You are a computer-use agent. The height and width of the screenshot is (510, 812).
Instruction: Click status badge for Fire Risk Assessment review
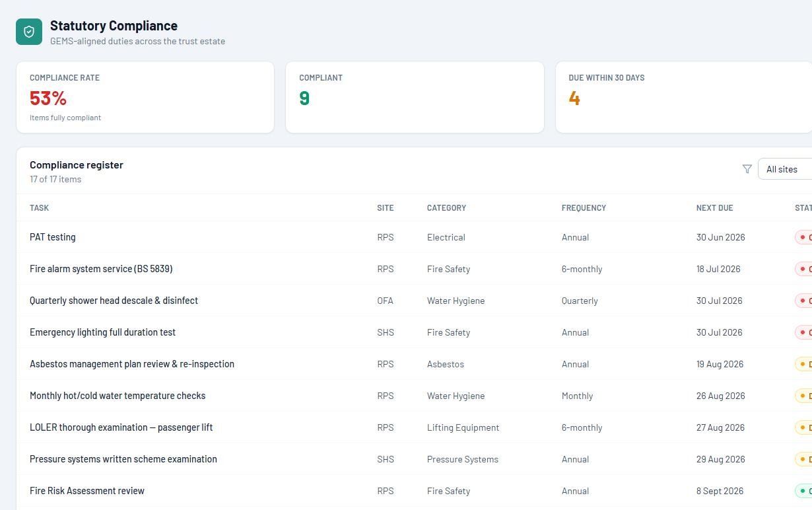803,491
